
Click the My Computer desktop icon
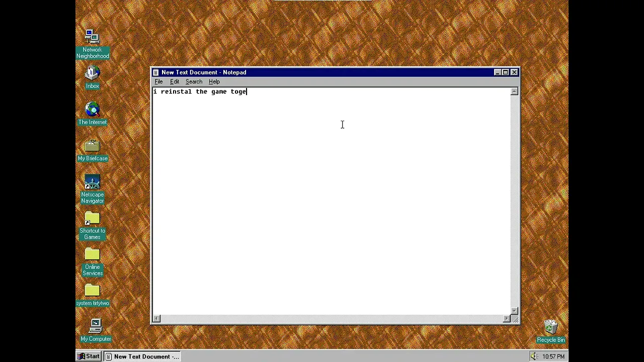click(x=95, y=326)
